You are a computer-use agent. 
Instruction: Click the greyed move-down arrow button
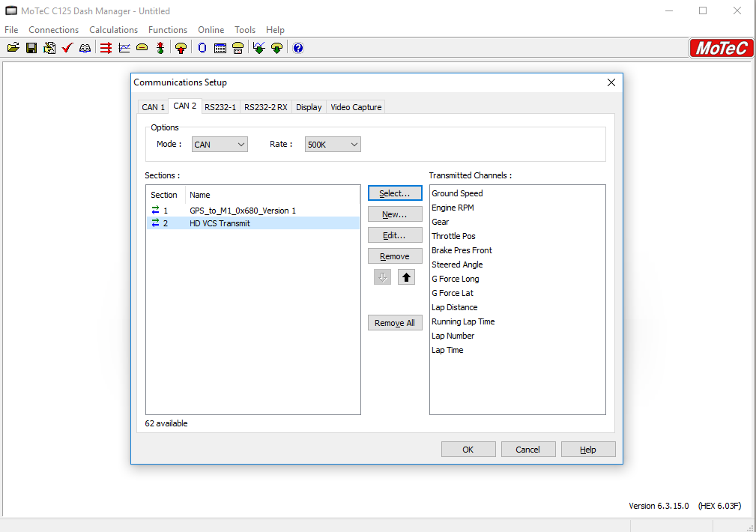click(x=382, y=277)
